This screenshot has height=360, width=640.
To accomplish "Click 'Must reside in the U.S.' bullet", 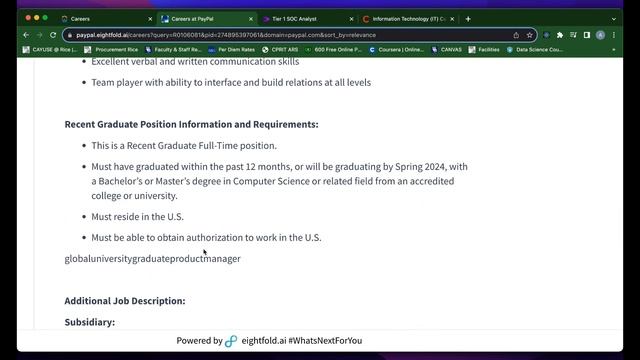I will [138, 217].
